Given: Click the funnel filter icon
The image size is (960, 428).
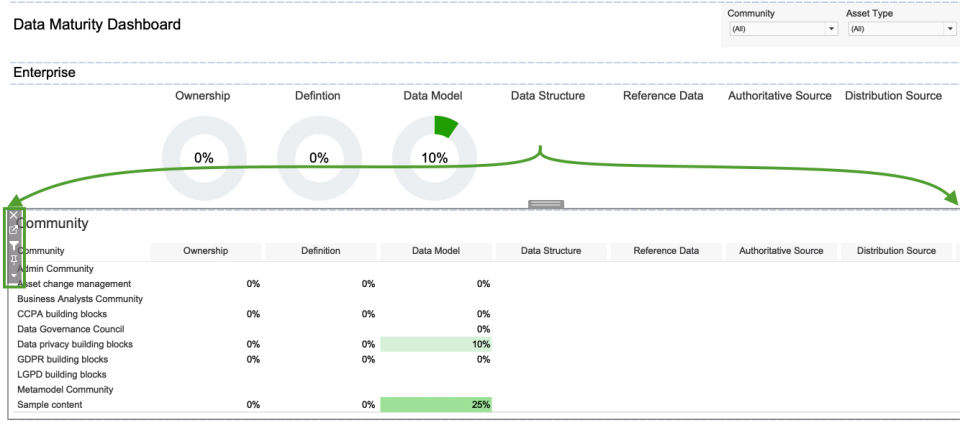Looking at the screenshot, I should (14, 245).
